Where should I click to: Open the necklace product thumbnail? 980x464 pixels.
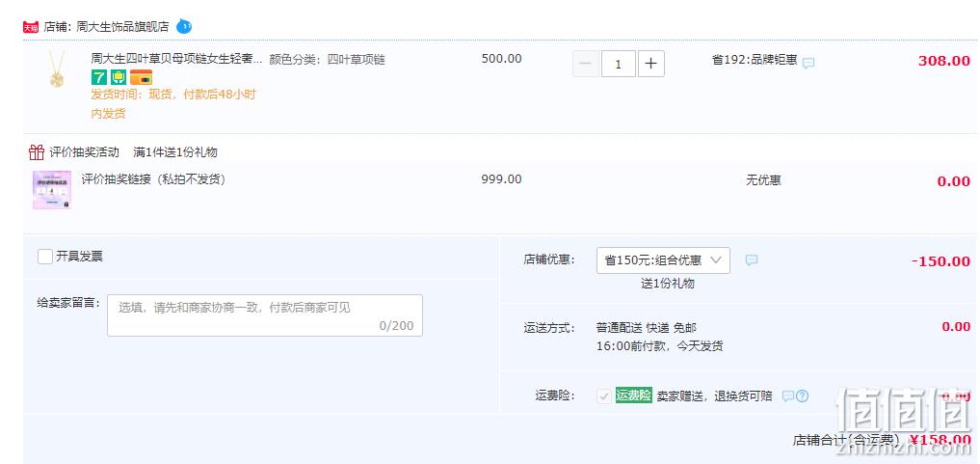pos(57,70)
